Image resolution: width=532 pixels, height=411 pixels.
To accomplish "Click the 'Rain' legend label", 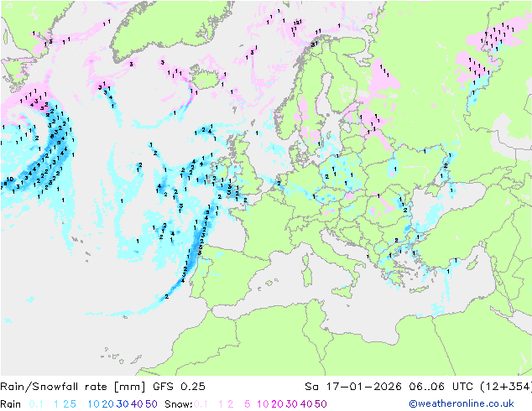I will point(11,404).
